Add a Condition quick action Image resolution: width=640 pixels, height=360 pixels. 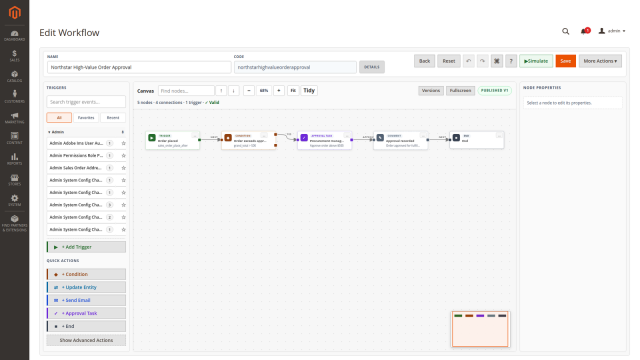coord(86,274)
